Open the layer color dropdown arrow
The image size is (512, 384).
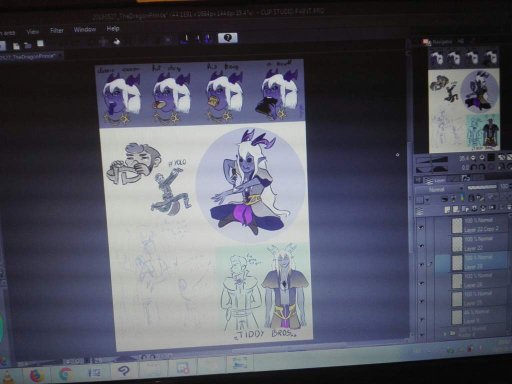(x=427, y=200)
